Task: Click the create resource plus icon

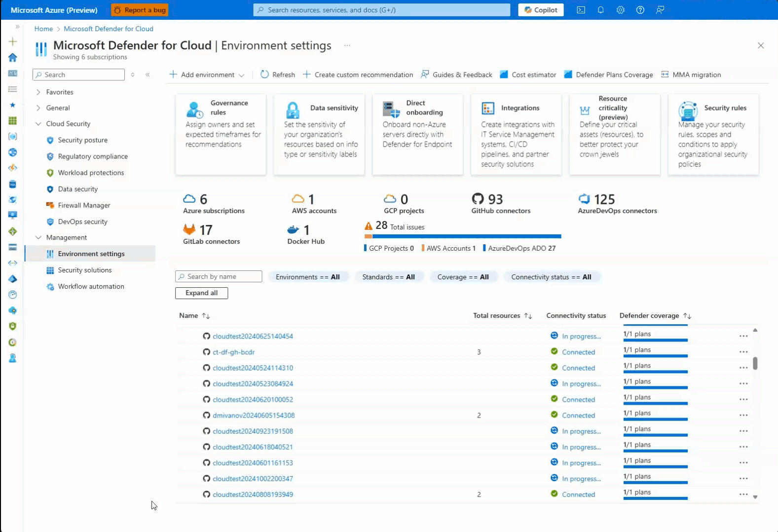Action: click(13, 41)
